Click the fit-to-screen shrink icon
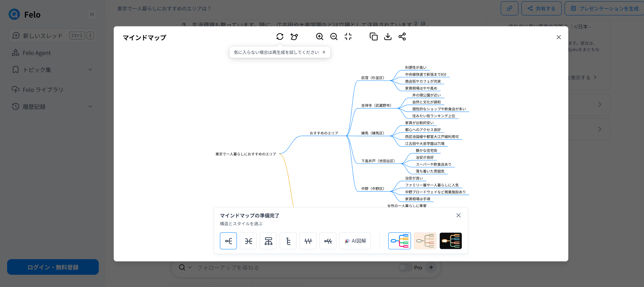Screen dimensions: 644x287 pyautogui.click(x=348, y=37)
